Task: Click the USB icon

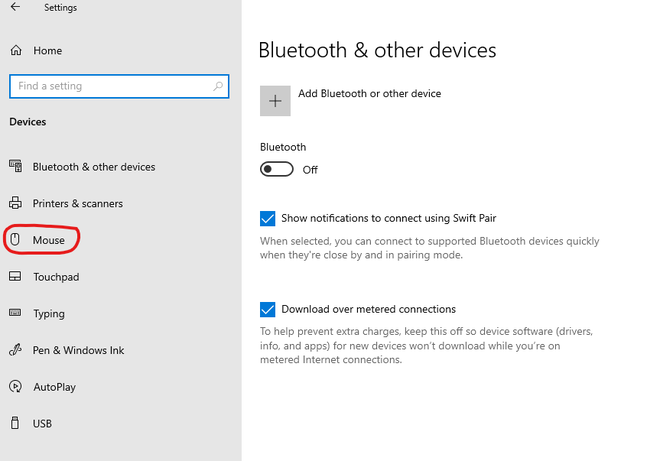Action: coord(15,423)
